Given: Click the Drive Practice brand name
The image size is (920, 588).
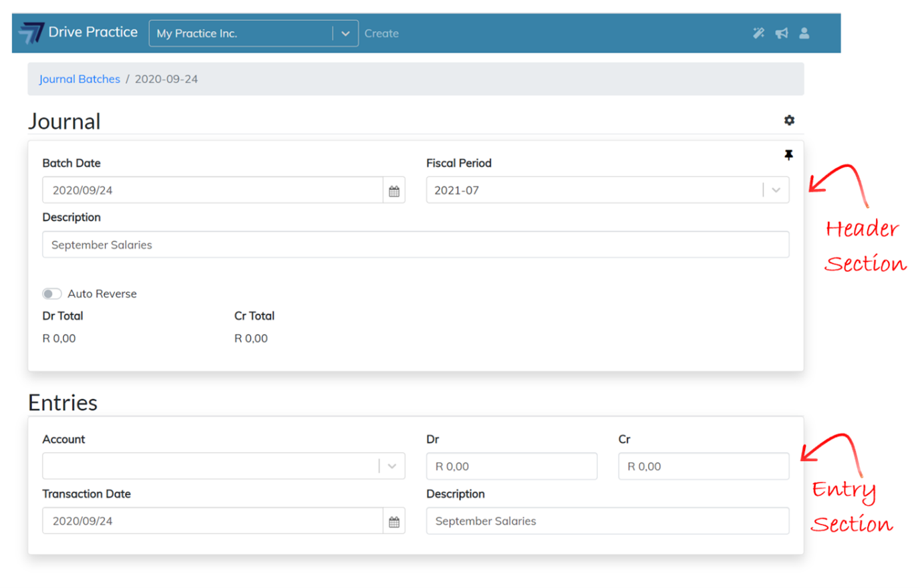Looking at the screenshot, I should click(93, 32).
